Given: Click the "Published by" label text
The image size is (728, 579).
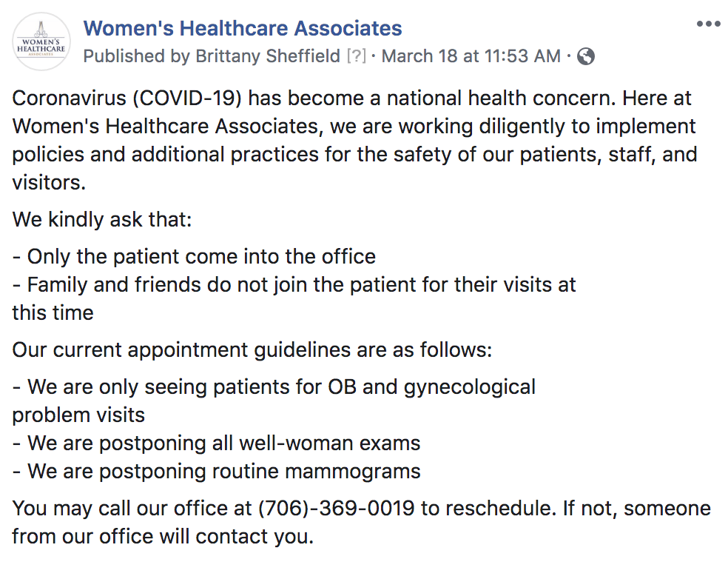Looking at the screenshot, I should (x=136, y=56).
